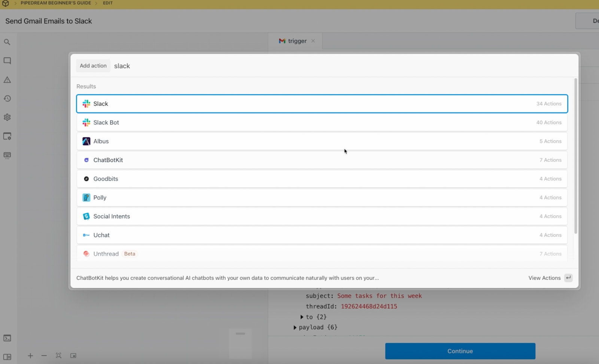Click the Beta badge next to Unthread
The image size is (599, 364).
[130, 254]
